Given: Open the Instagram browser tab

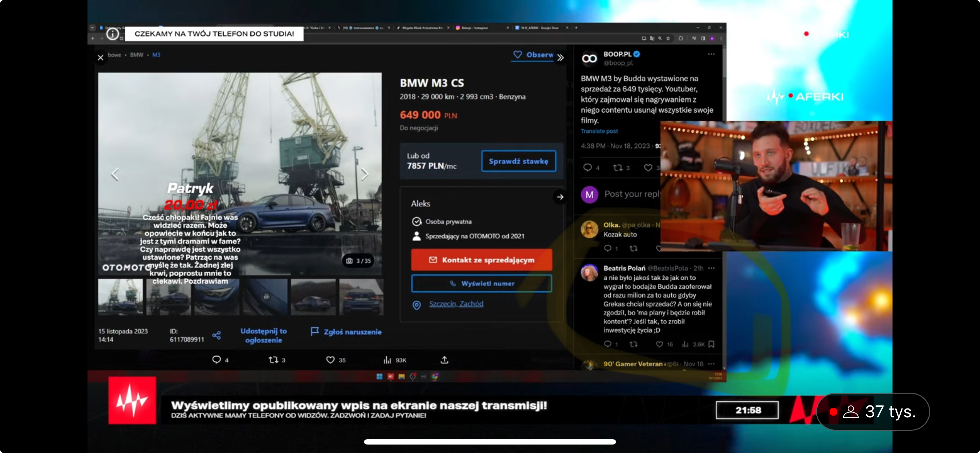Looking at the screenshot, I should 474,28.
